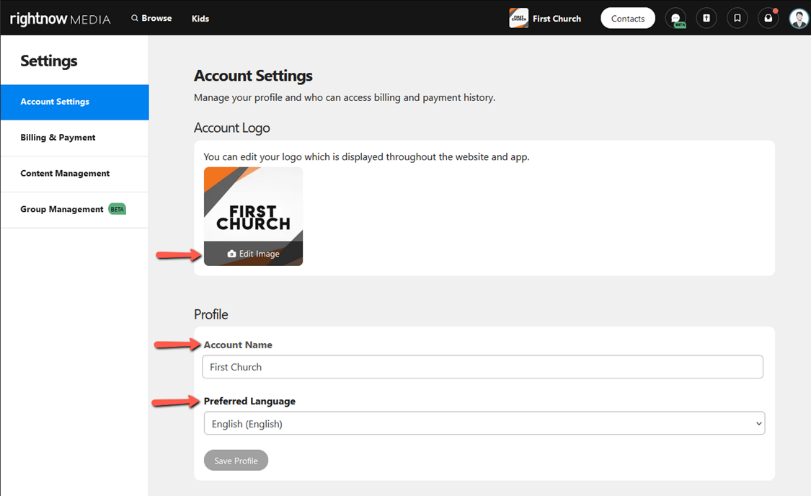Image resolution: width=811 pixels, height=496 pixels.
Task: Click Edit Image on account logo
Action: click(253, 254)
